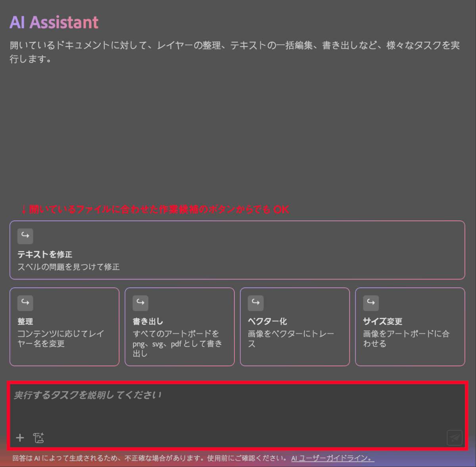This screenshot has height=467, width=476.
Task: Click the AI Assistant heading
Action: [54, 22]
